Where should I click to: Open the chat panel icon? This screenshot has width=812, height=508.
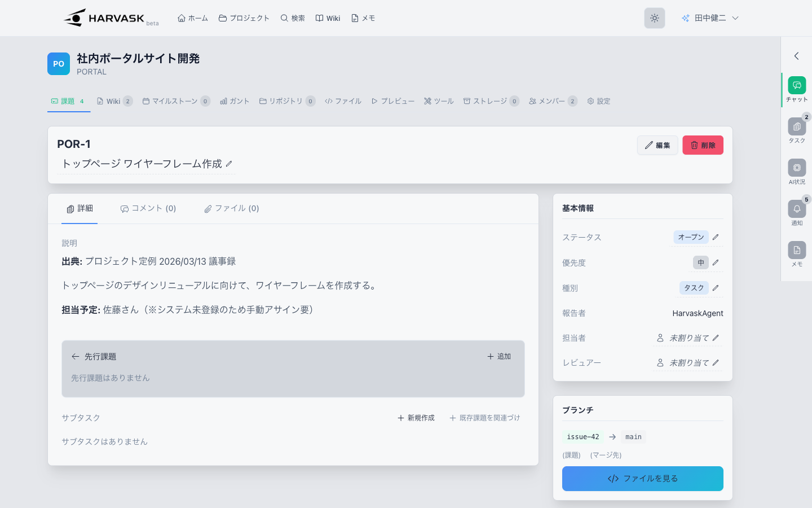796,86
